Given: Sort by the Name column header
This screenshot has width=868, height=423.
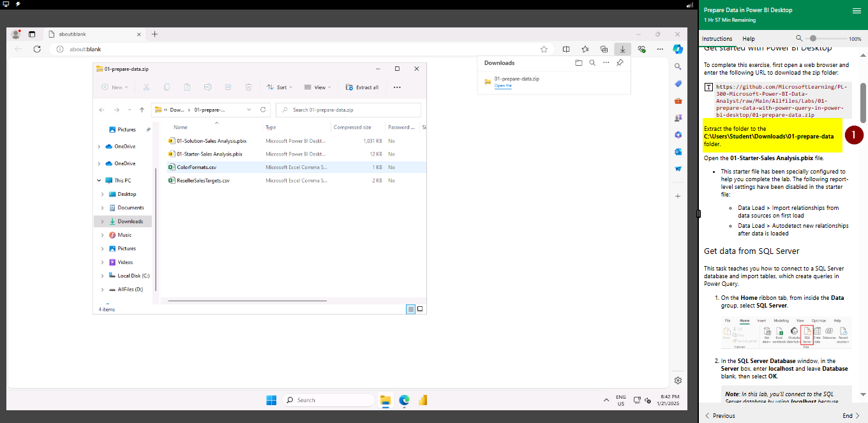Looking at the screenshot, I should click(181, 128).
